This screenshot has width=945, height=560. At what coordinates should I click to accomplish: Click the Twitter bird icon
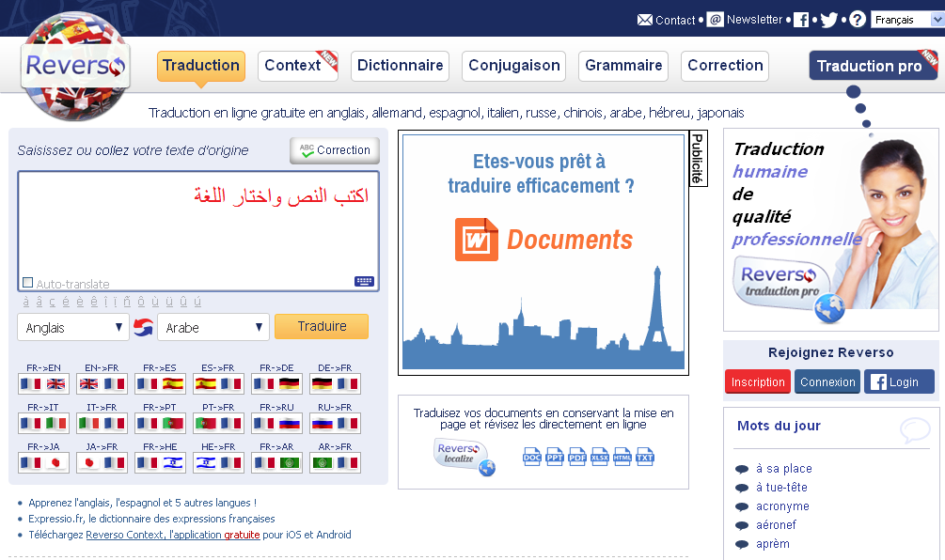(x=828, y=20)
